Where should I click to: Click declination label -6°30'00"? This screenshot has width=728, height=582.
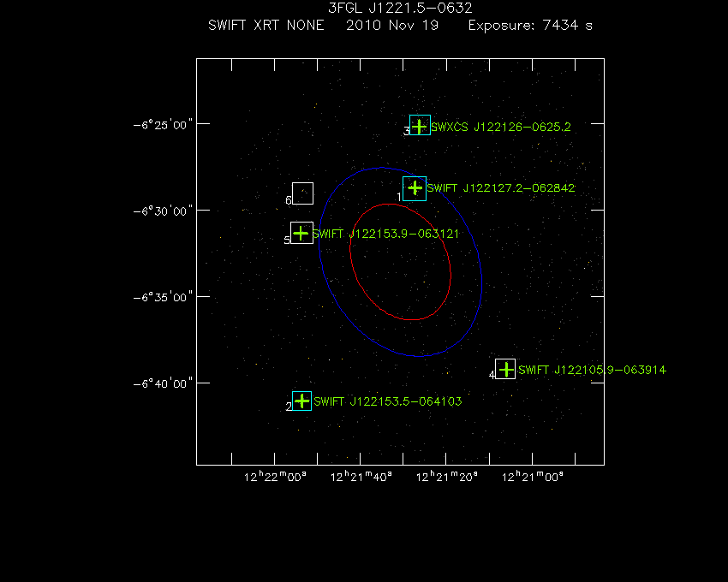tap(163, 211)
